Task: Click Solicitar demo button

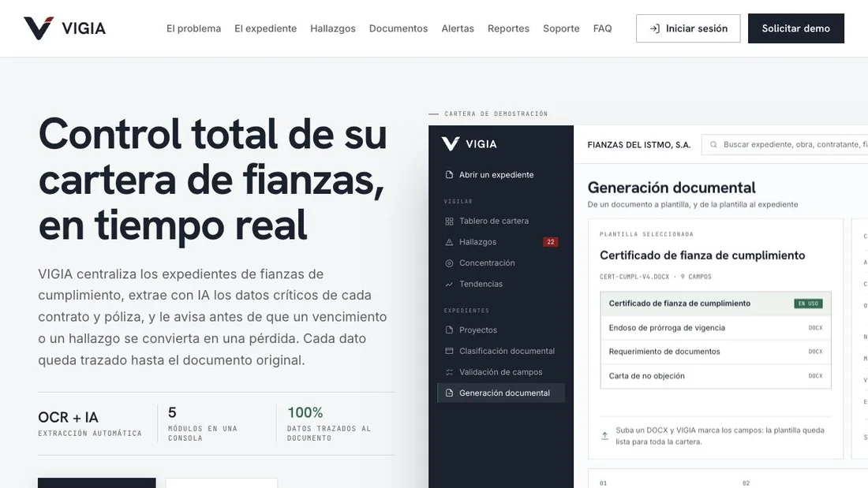Action: 795,28
